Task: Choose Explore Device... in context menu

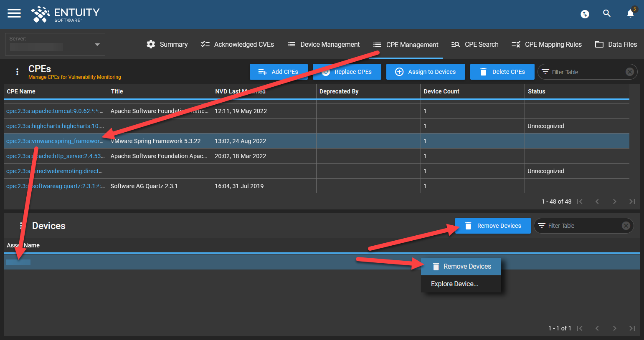Action: [461, 284]
